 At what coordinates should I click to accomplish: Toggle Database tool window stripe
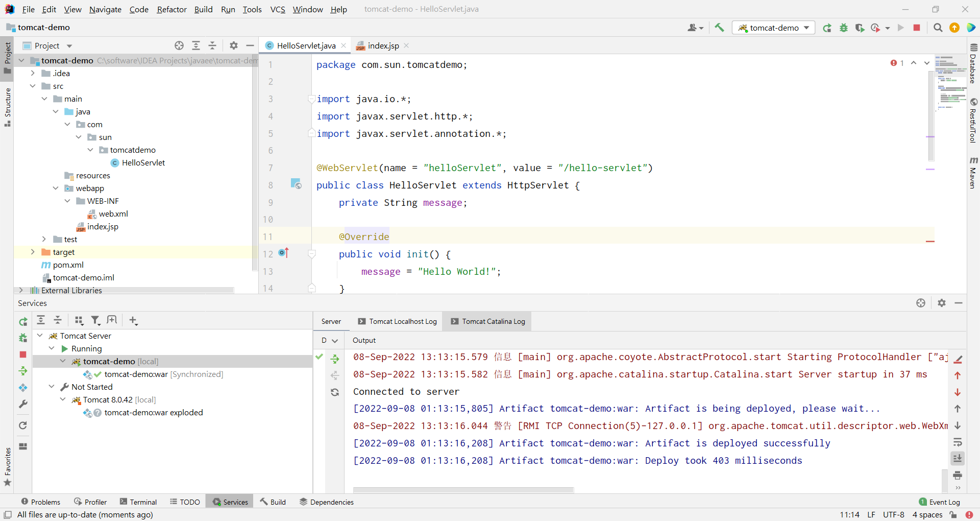pyautogui.click(x=973, y=63)
